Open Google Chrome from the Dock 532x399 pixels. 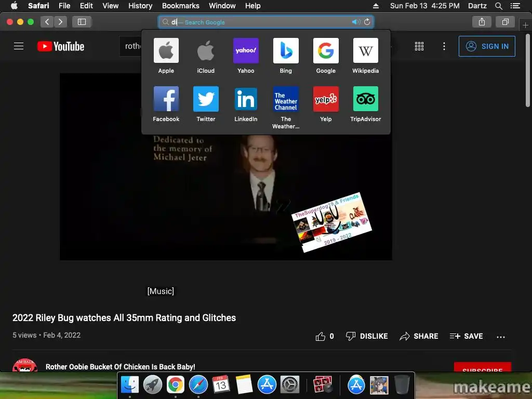(175, 385)
